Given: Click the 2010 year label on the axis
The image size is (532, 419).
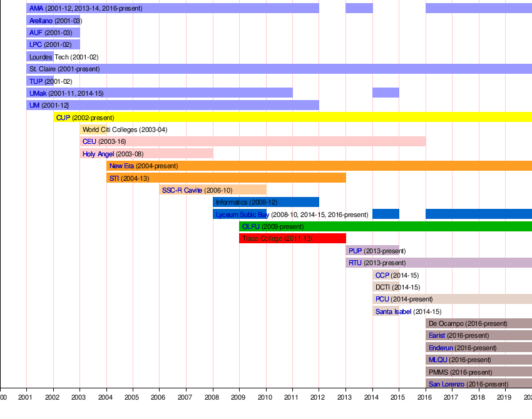Looking at the screenshot, I should pos(265,397).
